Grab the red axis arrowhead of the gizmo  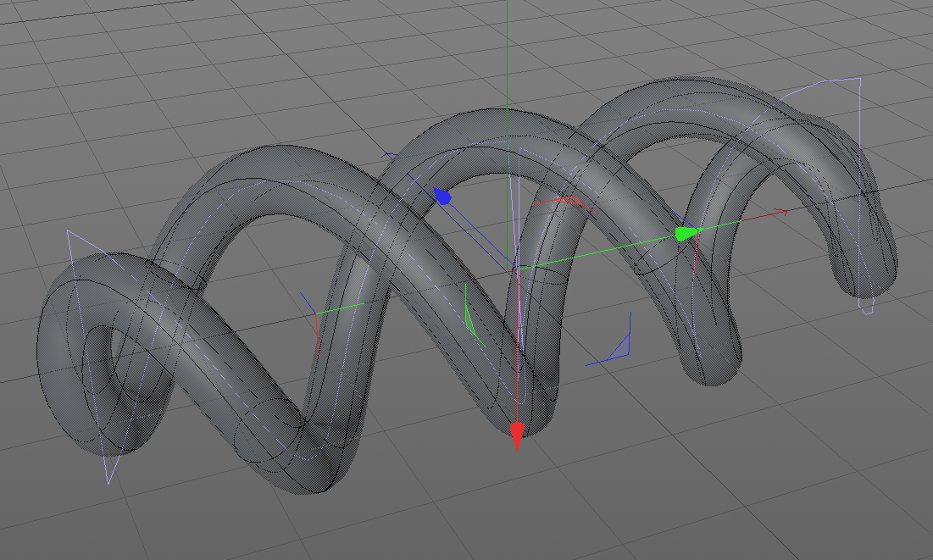tap(516, 435)
